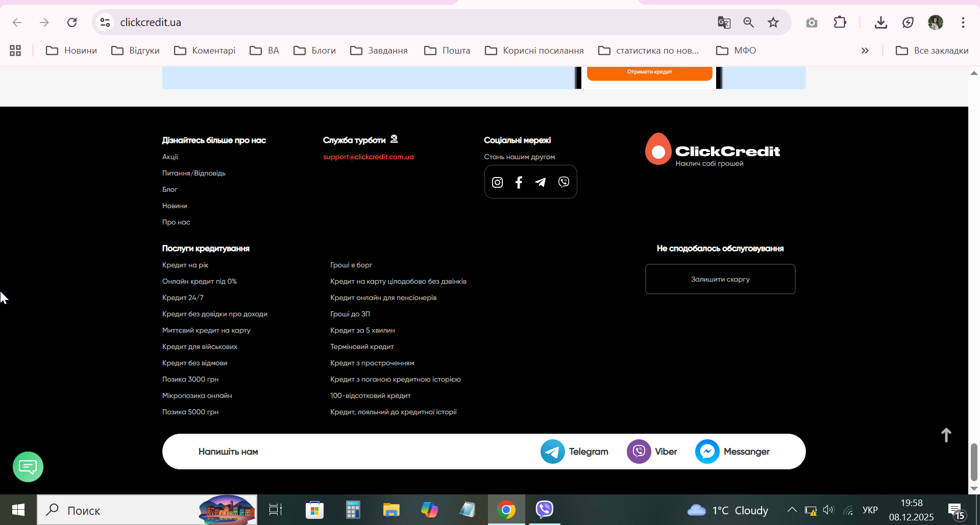This screenshot has height=525, width=980.
Task: Click the screenshot camera icon in toolbar
Action: [x=812, y=22]
